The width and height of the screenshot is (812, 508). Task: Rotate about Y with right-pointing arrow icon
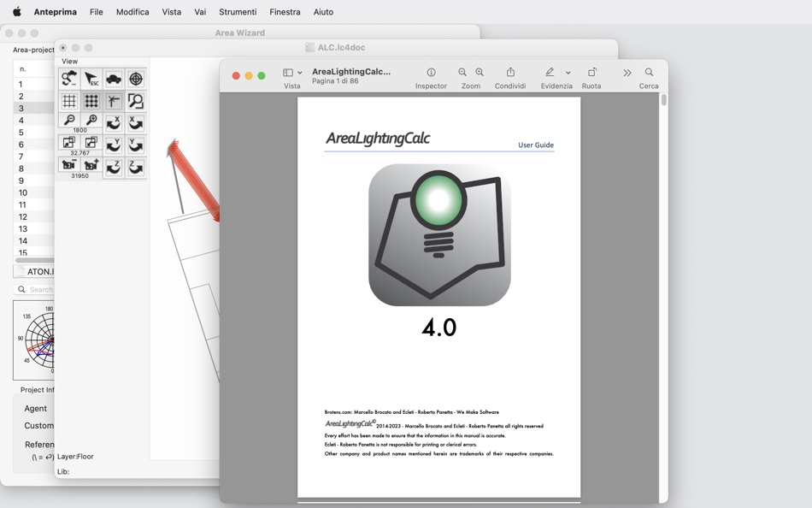point(136,145)
